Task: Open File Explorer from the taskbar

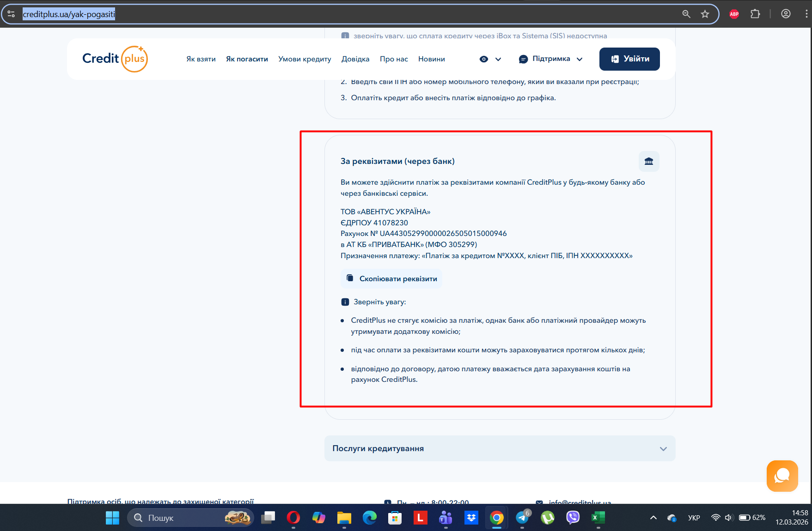Action: (x=344, y=518)
